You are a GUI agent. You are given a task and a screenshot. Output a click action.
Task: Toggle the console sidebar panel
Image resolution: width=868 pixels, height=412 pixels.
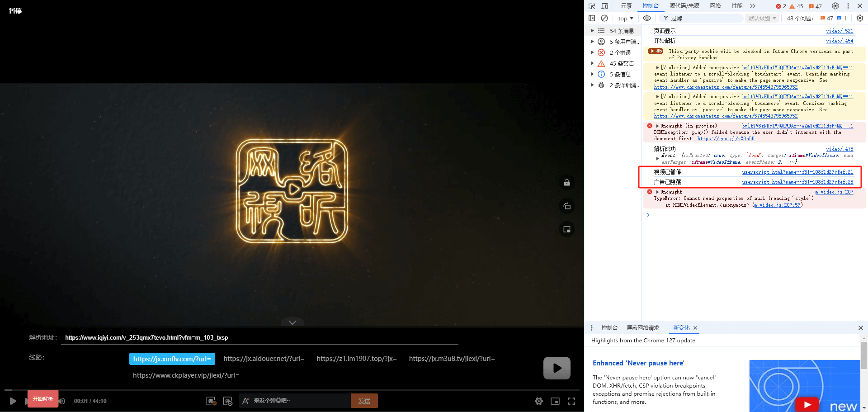click(592, 18)
